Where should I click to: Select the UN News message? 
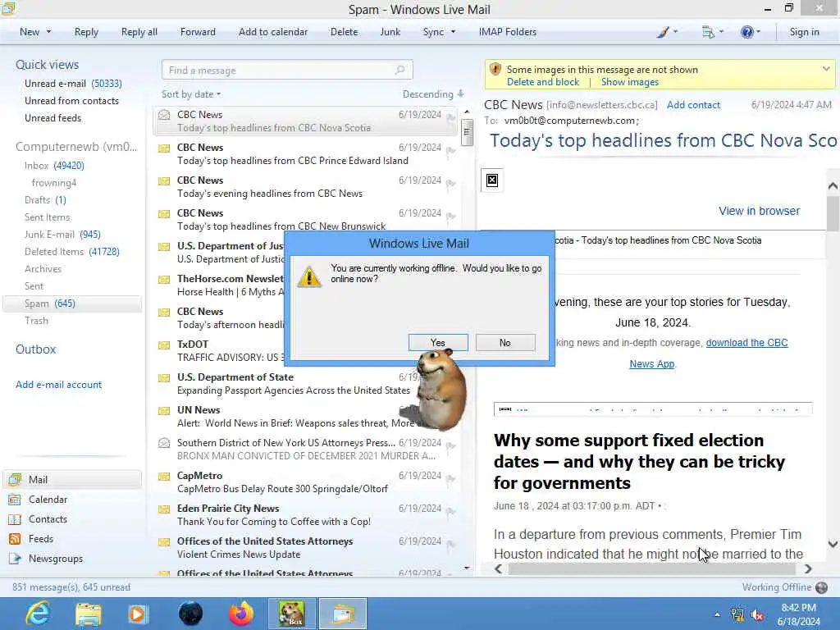point(305,416)
